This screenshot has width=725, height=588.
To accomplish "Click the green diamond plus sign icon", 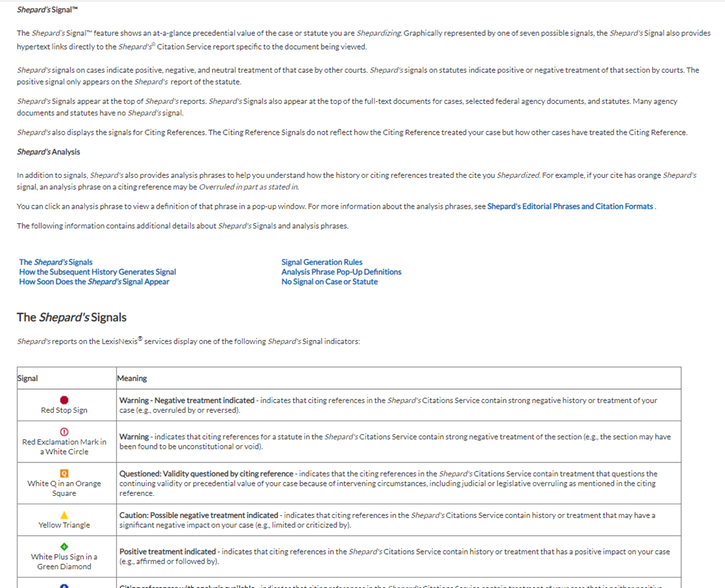I will (x=64, y=547).
